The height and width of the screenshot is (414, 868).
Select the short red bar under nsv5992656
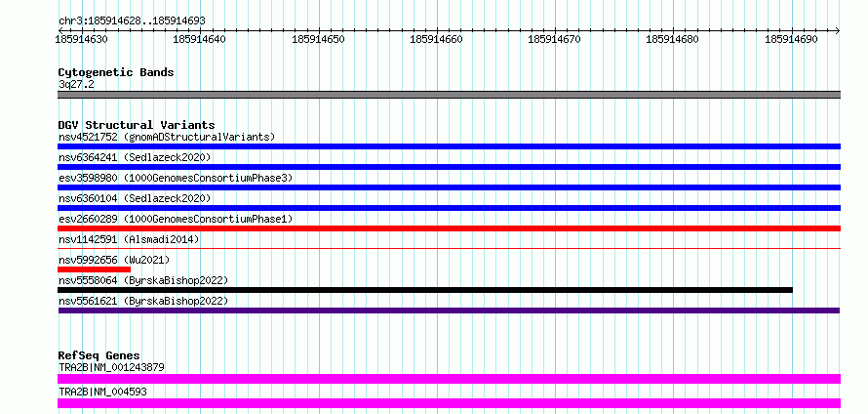(94, 269)
